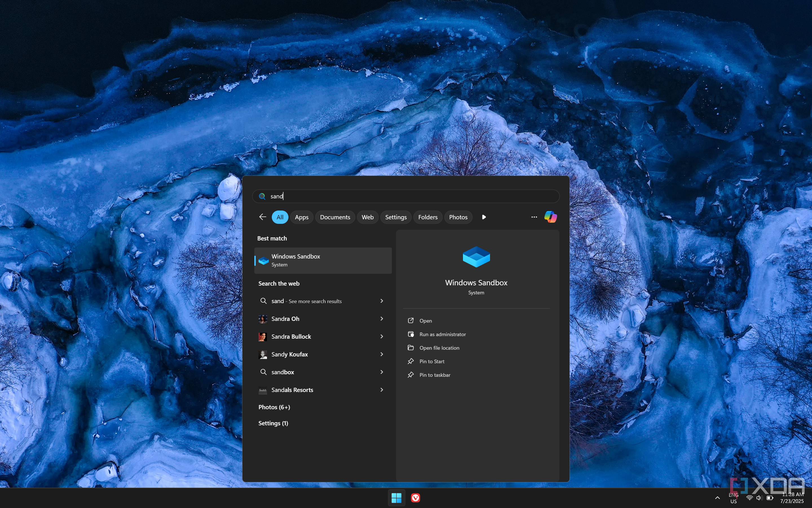This screenshot has width=812, height=508.
Task: Open the three-dots more options menu
Action: pyautogui.click(x=534, y=217)
